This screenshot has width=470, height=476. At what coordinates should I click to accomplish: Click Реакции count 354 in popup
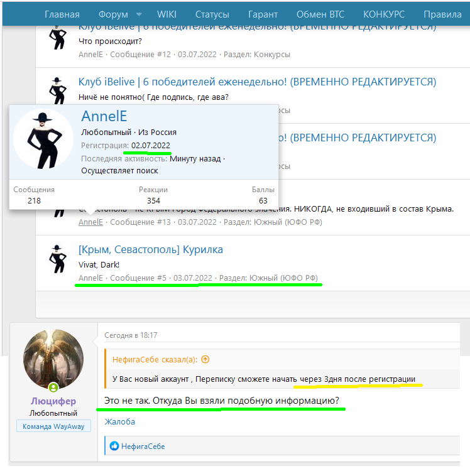click(x=153, y=201)
